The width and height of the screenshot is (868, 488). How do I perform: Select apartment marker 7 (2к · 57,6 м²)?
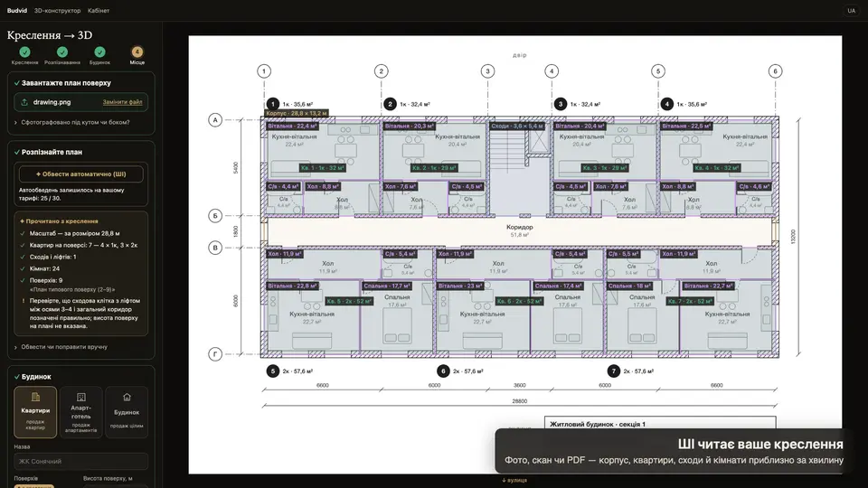coord(613,371)
